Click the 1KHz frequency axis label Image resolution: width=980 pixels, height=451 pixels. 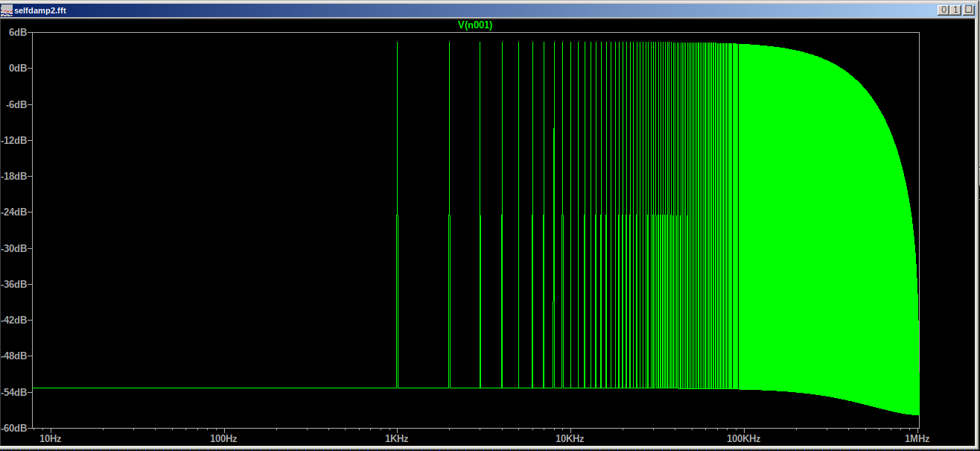point(397,439)
